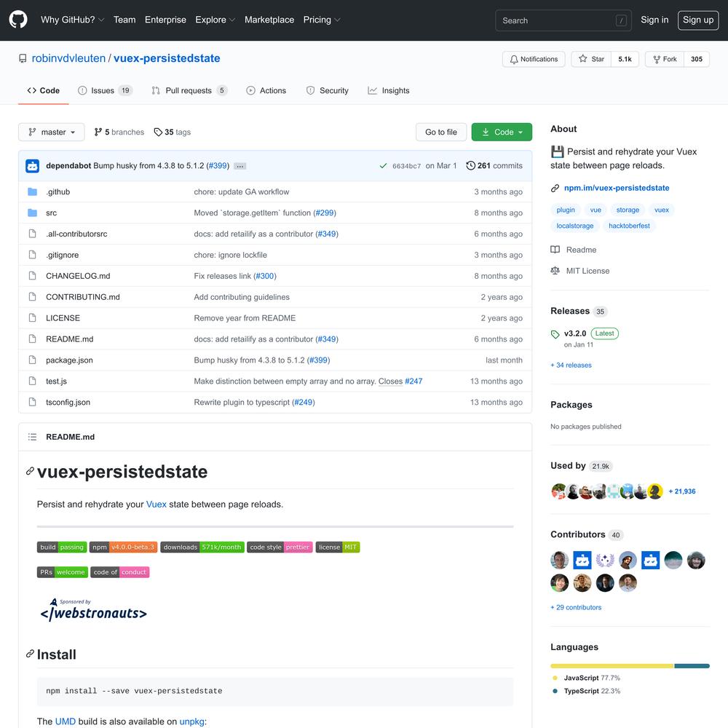The width and height of the screenshot is (728, 728).
Task: Click the slash shortcut icon in search box
Action: (x=621, y=20)
